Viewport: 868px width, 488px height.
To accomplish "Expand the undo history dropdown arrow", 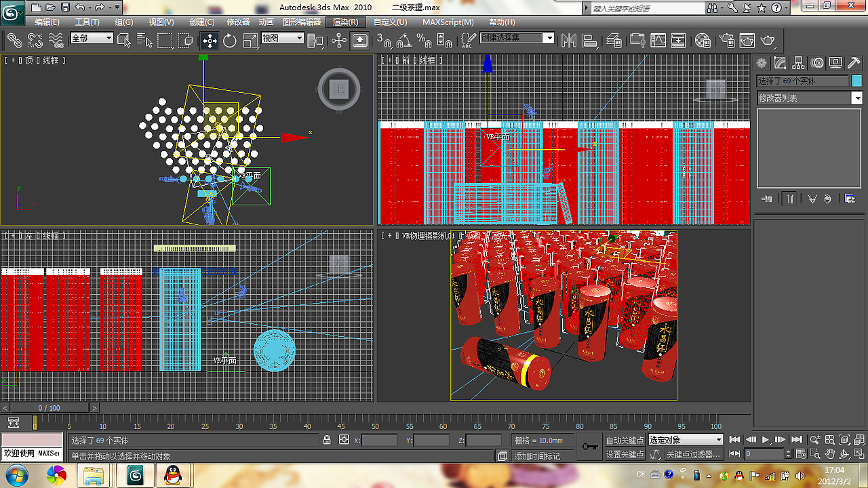I will tap(88, 7).
